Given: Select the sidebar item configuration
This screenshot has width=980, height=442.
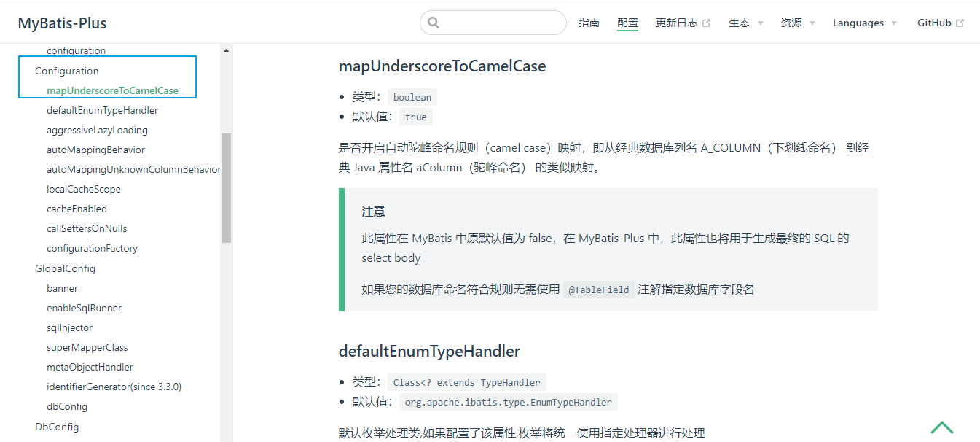Looking at the screenshot, I should [x=76, y=50].
